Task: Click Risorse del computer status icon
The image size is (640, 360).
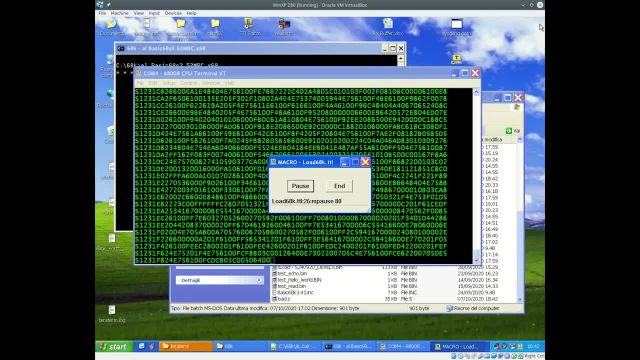Action: point(449,309)
